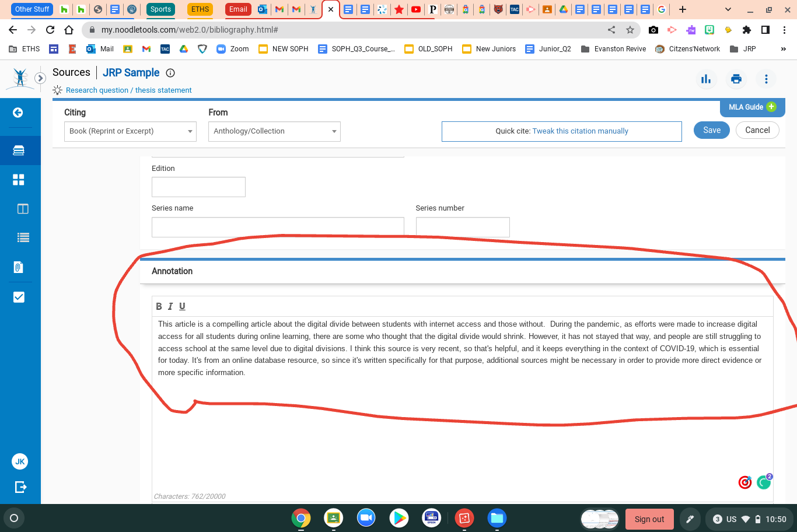797x532 pixels.
Task: Reload the current page
Action: coord(50,30)
